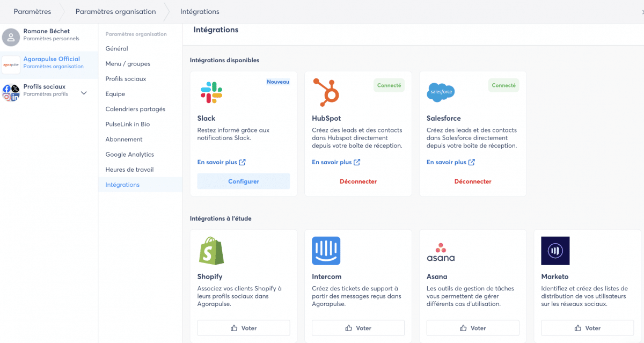Vote for the Shopify integration
644x343 pixels.
coord(244,328)
